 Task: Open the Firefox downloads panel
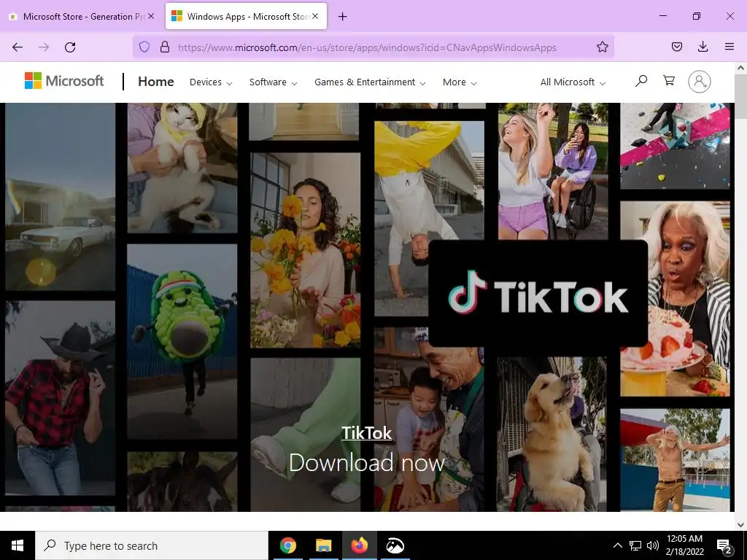[x=703, y=47]
